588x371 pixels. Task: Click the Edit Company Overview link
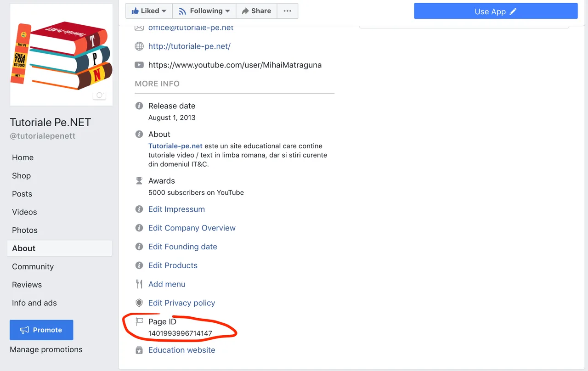pos(192,228)
